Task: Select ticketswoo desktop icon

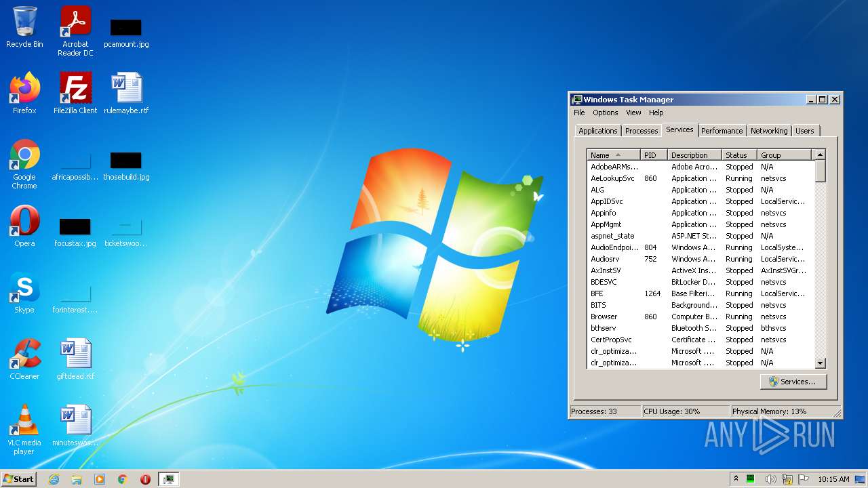Action: tap(126, 232)
